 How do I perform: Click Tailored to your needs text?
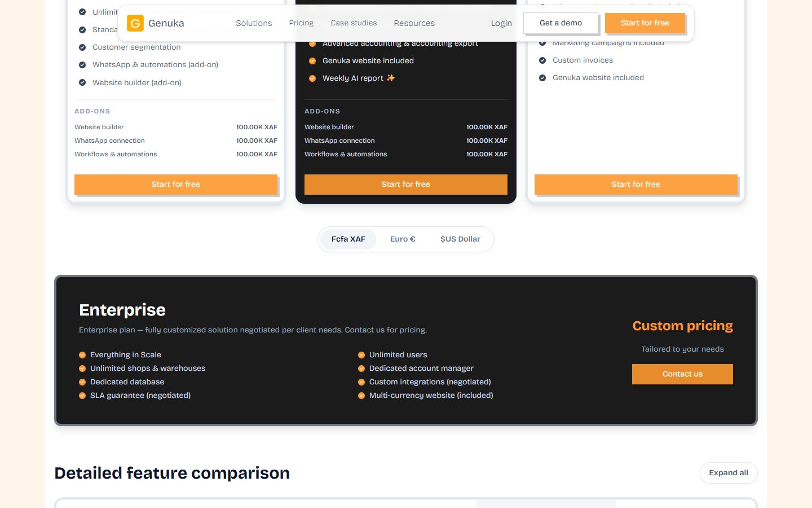coord(682,349)
